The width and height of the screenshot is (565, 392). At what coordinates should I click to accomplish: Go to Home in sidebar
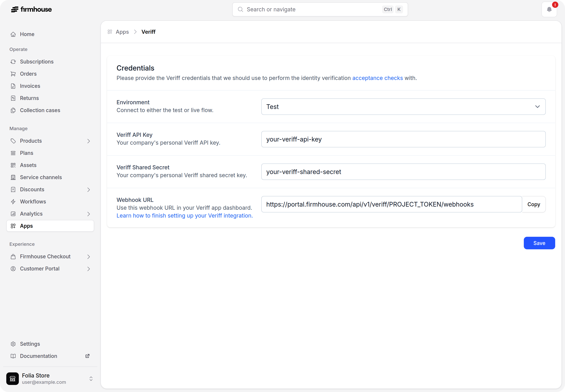tap(50, 34)
